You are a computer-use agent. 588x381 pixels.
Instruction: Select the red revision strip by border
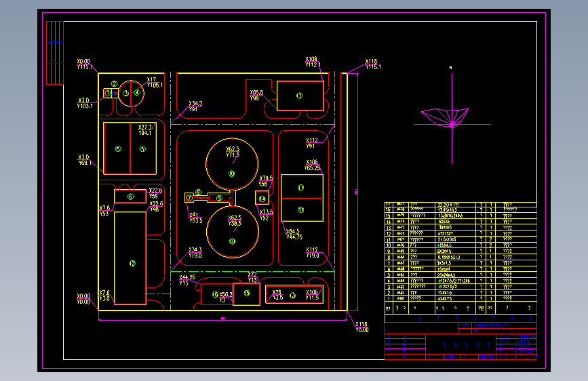pos(55,53)
